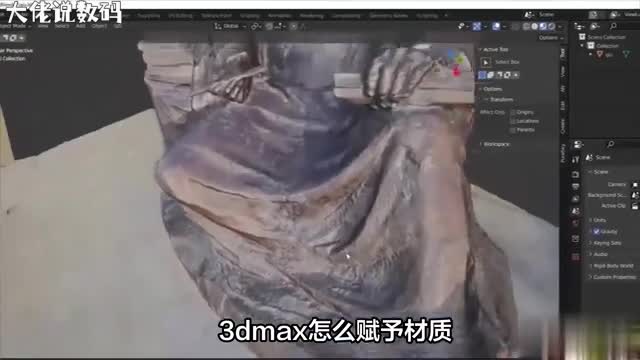The height and width of the screenshot is (360, 640).
Task: Open the properties editor type icon
Action: click(x=579, y=144)
